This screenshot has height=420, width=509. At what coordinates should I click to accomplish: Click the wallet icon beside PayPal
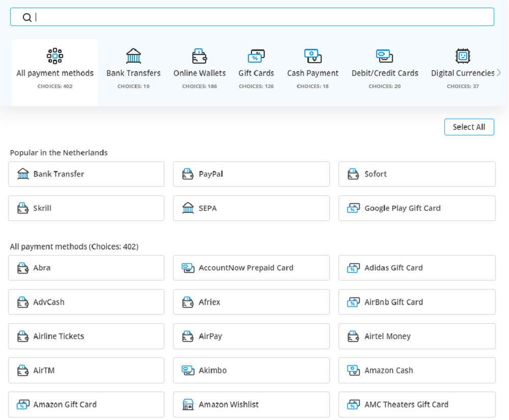pyautogui.click(x=188, y=174)
